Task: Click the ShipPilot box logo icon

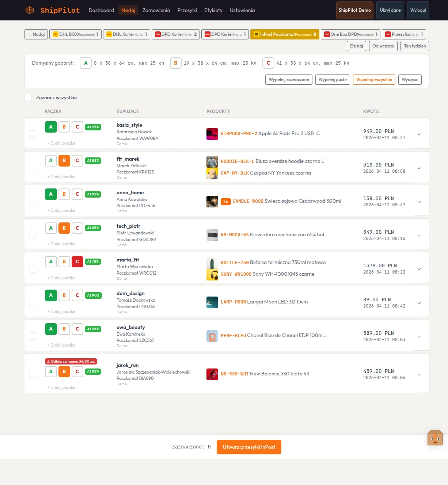Action: (x=30, y=10)
